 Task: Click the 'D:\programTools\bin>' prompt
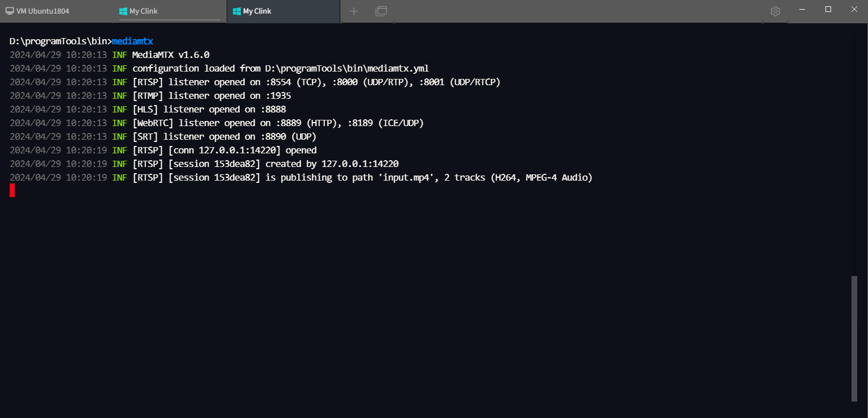[x=61, y=41]
